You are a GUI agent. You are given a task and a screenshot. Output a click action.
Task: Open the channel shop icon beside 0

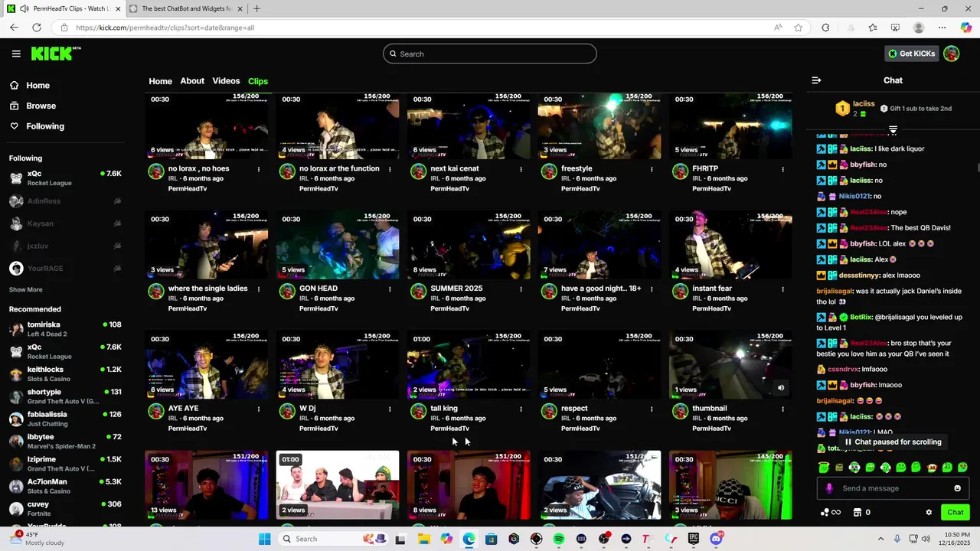point(857,513)
